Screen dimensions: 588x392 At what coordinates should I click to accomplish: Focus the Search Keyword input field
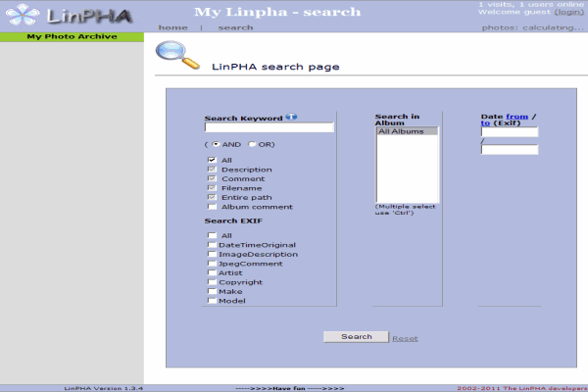269,127
